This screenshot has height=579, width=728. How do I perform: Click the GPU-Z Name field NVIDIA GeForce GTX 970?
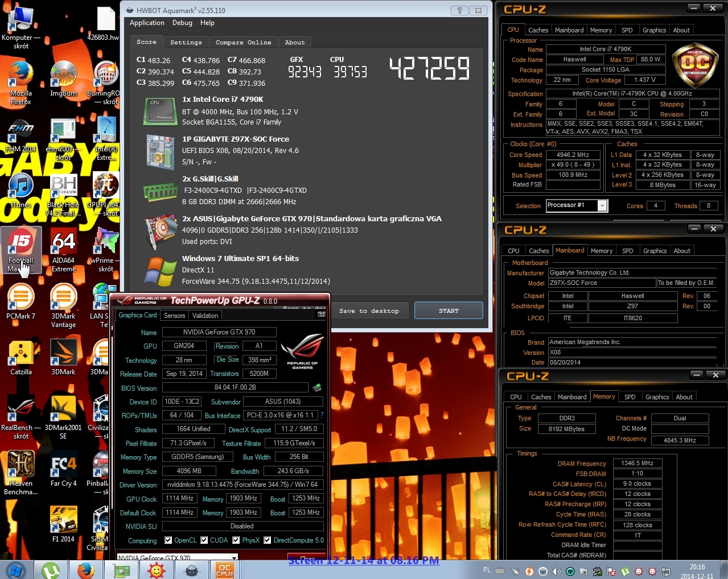click(x=219, y=332)
